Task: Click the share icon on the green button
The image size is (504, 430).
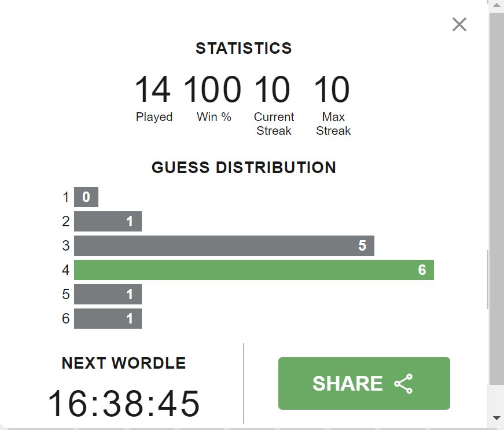Action: pos(404,383)
